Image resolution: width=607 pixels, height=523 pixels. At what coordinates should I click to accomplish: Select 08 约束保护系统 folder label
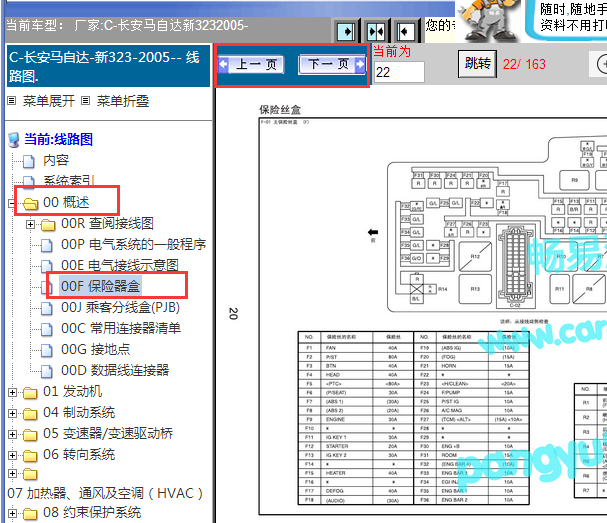pyautogui.click(x=92, y=512)
